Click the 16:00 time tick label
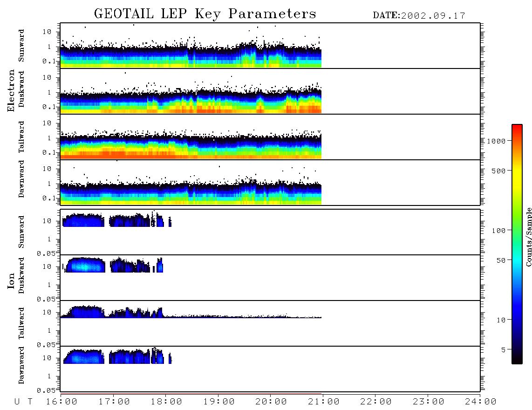Viewport: 532px width, 410px height. [x=61, y=402]
